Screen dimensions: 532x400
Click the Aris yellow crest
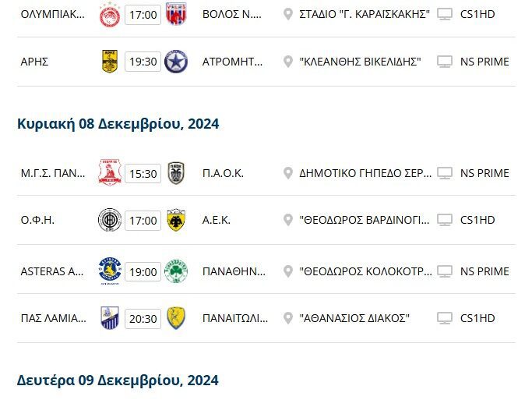[x=110, y=61]
